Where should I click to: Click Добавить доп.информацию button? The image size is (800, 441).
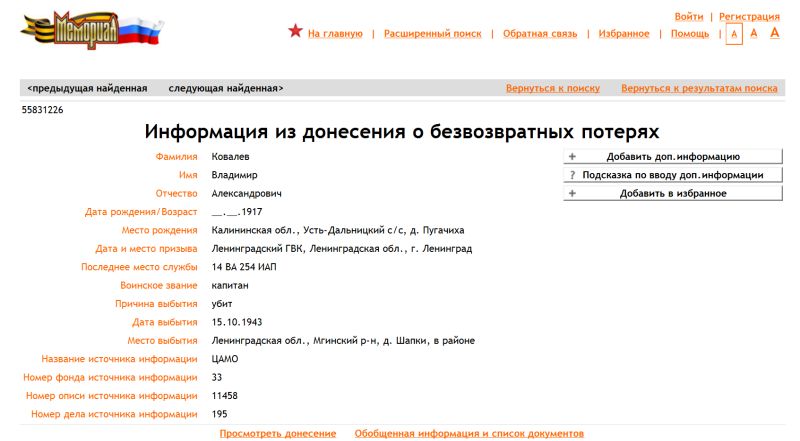(672, 157)
